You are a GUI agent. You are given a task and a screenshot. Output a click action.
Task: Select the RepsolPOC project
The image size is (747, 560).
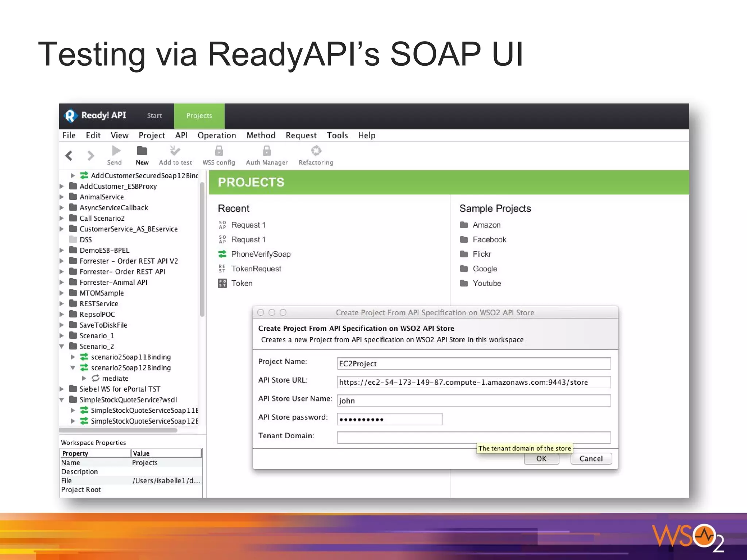(x=97, y=314)
